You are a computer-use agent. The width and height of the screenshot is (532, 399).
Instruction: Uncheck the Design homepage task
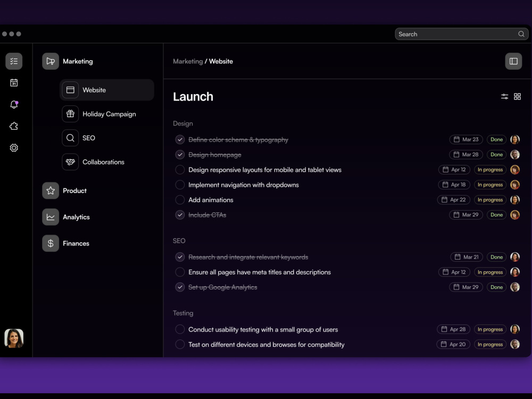180,155
